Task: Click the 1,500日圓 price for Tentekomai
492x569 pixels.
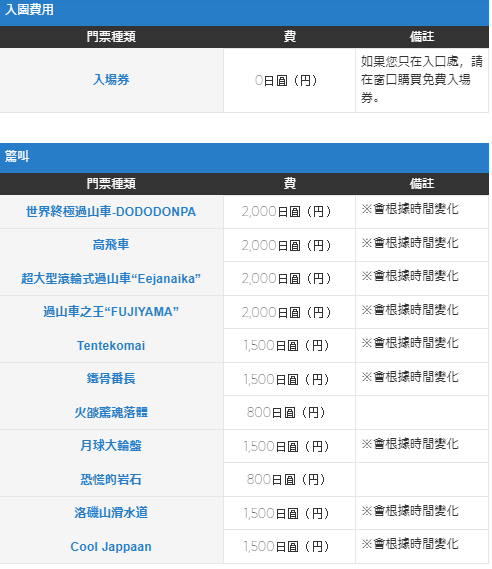Action: pos(287,345)
